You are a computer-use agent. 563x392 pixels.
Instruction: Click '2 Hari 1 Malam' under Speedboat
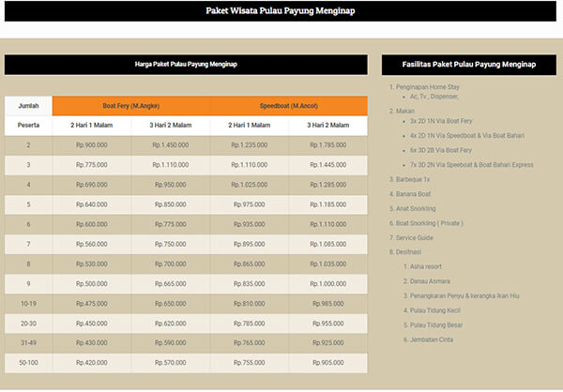250,126
